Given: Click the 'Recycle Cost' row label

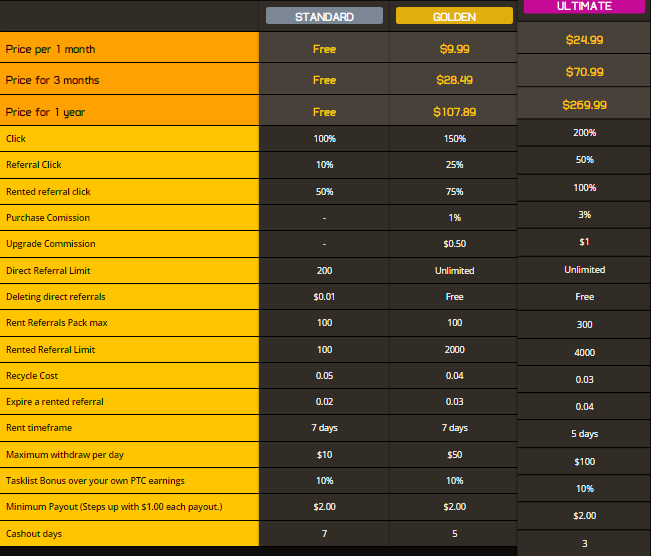Looking at the screenshot, I should click(x=32, y=376).
